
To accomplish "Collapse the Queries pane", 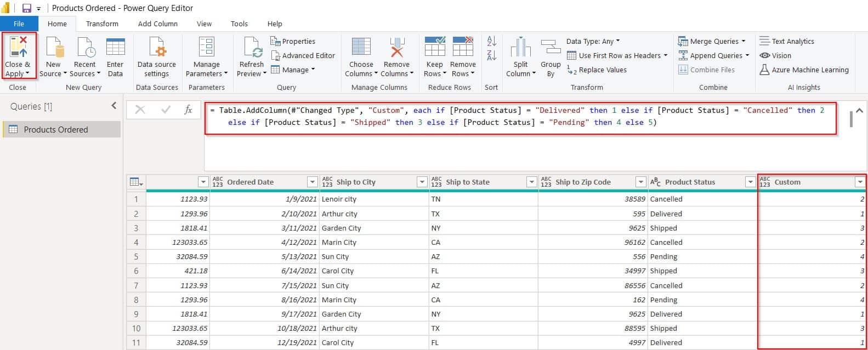I will (114, 106).
